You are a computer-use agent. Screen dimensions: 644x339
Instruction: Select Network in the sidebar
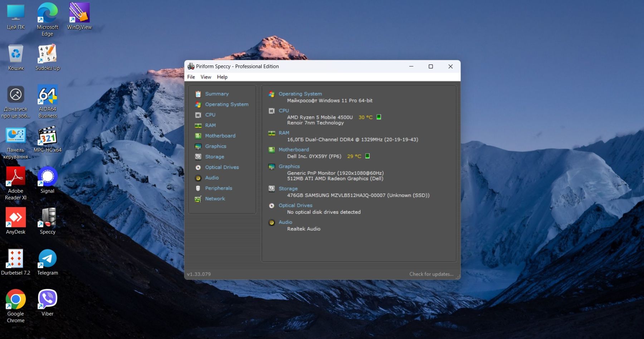click(x=215, y=198)
